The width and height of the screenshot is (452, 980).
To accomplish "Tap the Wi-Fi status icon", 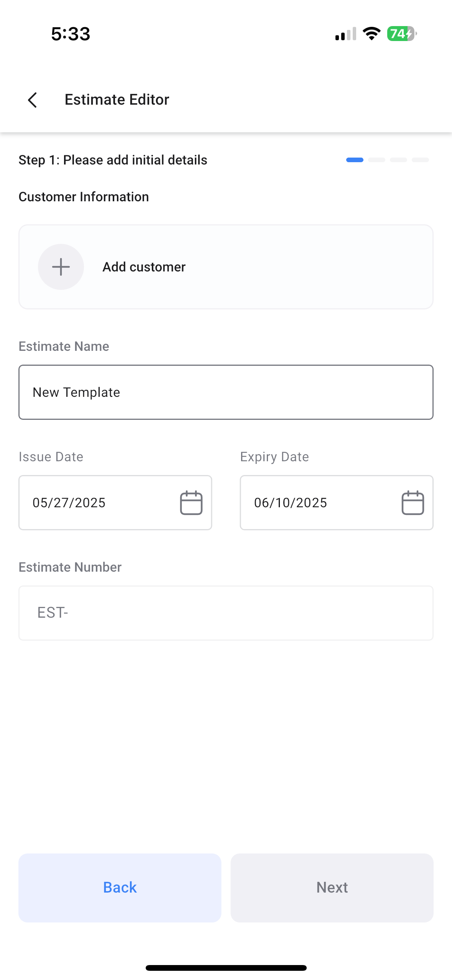I will tap(371, 34).
